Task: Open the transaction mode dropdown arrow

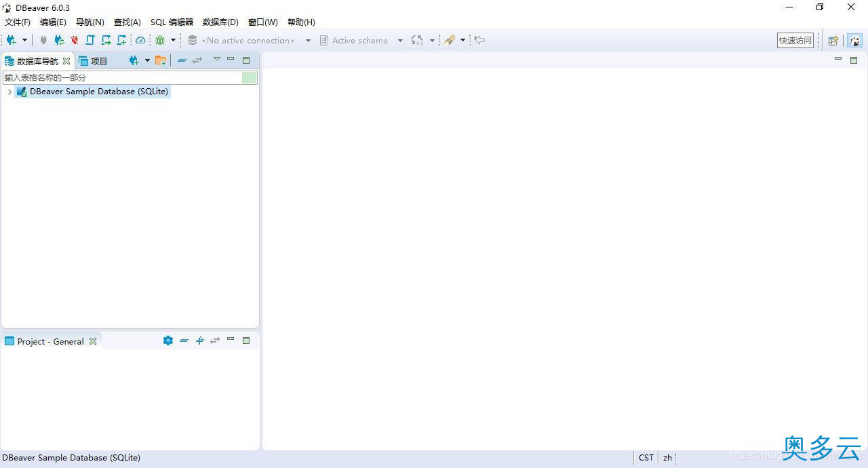Action: 432,40
